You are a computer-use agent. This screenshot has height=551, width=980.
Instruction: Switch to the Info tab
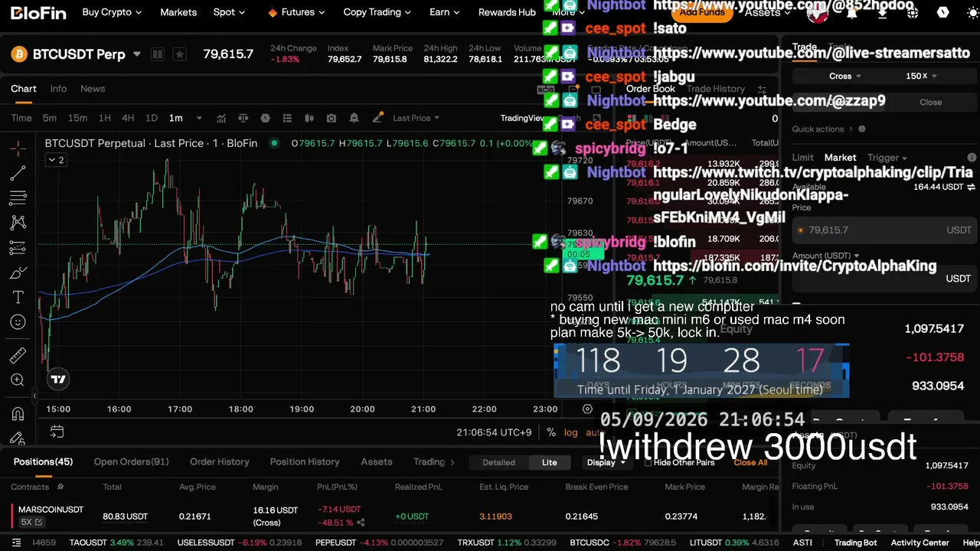[x=58, y=89]
